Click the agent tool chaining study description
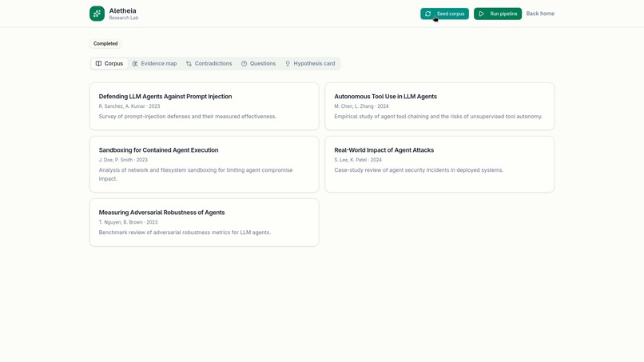This screenshot has height=362, width=644. tap(438, 117)
